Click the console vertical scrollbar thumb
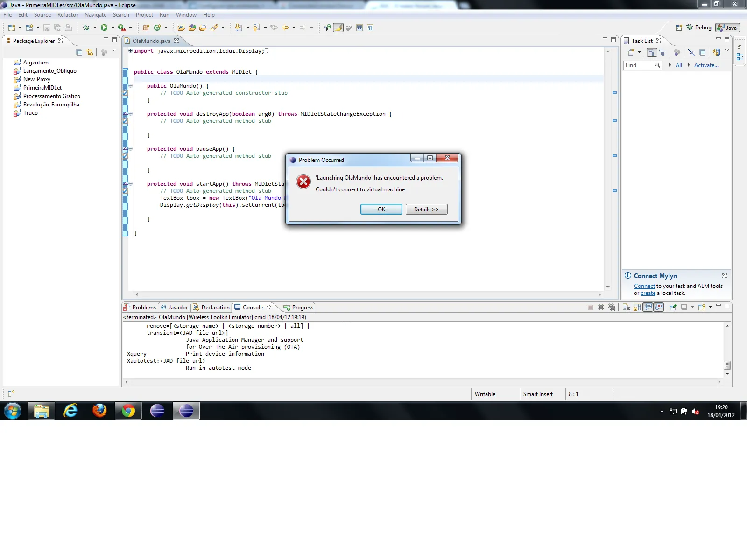 (727, 365)
